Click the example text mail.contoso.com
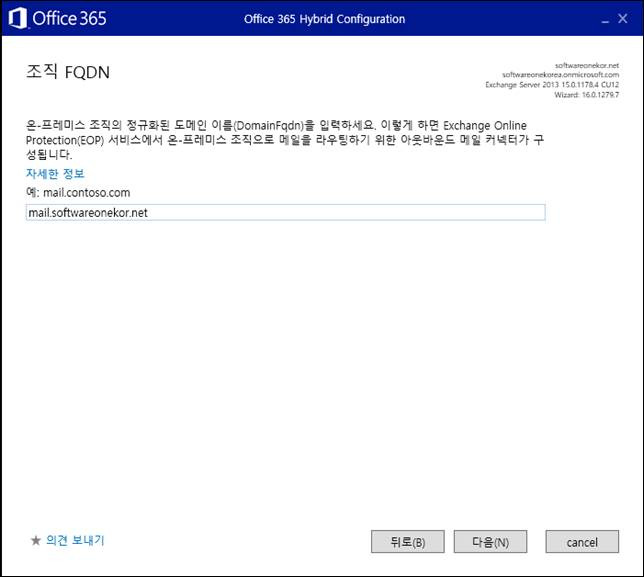Screen dimensions: 644x577 [87, 193]
